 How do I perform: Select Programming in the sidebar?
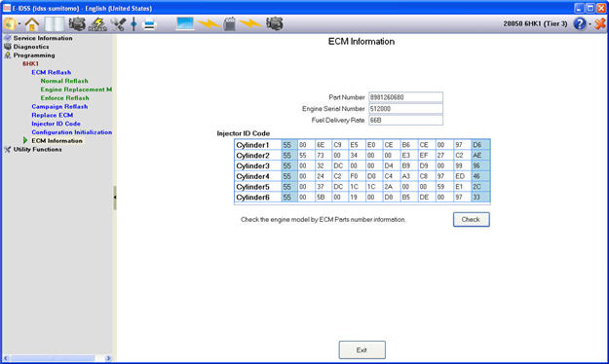[x=34, y=55]
